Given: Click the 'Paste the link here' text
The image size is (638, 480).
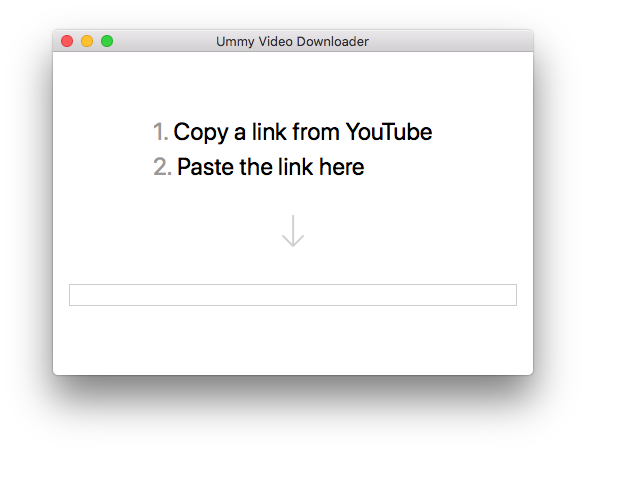Looking at the screenshot, I should [x=271, y=167].
